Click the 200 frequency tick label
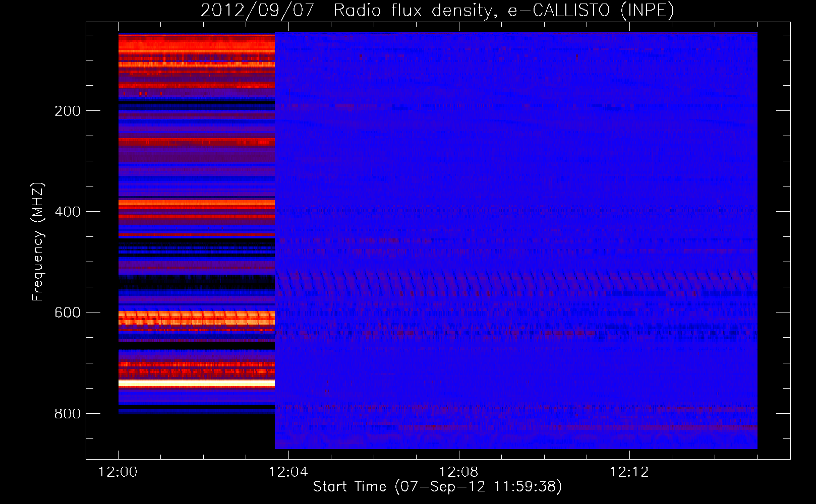The height and width of the screenshot is (504, 816). point(68,111)
